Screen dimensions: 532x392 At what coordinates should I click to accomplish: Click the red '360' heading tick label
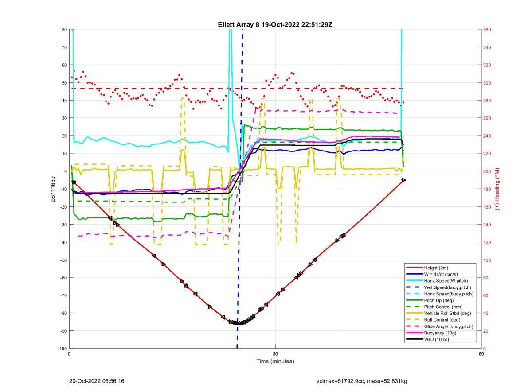tap(487, 30)
